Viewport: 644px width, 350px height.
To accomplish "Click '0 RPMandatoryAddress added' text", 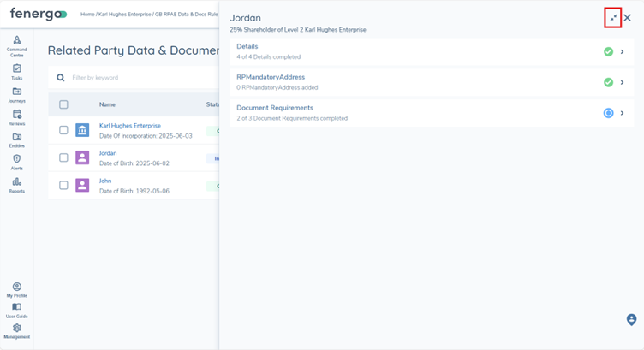I will (x=277, y=87).
